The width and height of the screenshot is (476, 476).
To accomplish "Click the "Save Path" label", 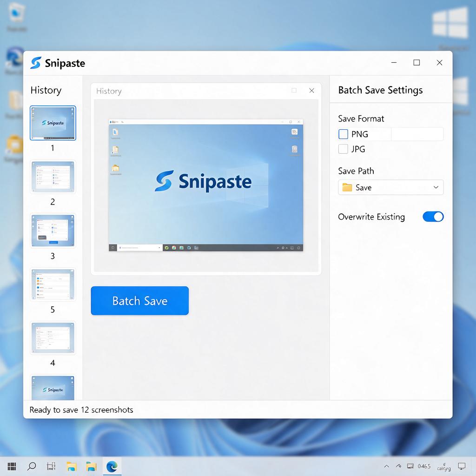I will point(356,171).
